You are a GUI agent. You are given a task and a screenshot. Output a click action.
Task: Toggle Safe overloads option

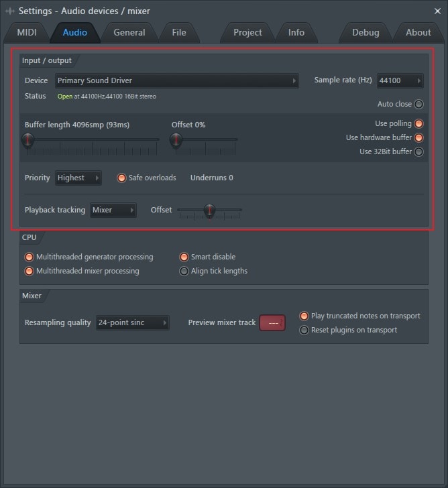click(x=121, y=178)
